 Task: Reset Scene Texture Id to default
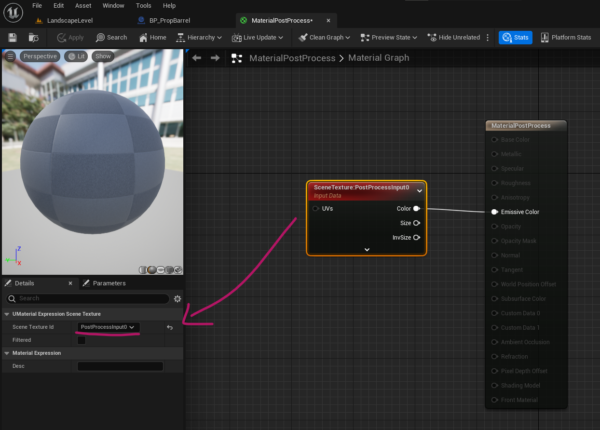tap(170, 327)
